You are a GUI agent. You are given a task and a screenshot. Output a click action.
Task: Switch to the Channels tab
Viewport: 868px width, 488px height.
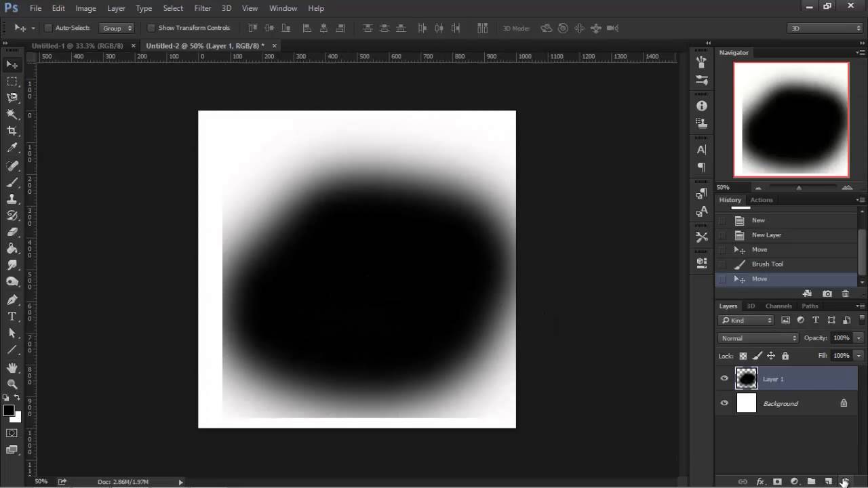(778, 306)
